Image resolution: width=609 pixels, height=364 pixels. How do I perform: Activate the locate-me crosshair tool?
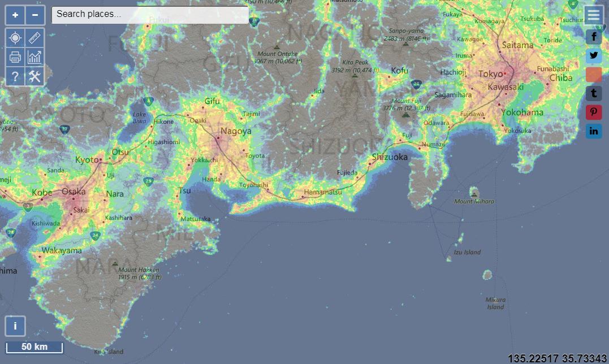[x=15, y=38]
